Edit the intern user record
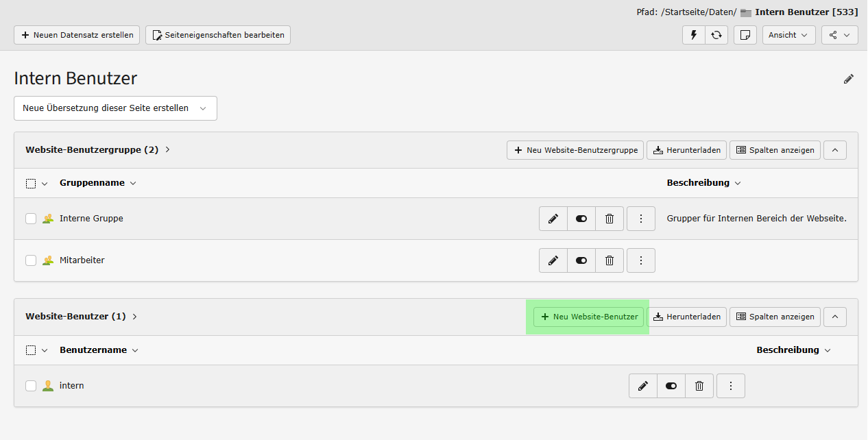The image size is (868, 440). coord(643,386)
